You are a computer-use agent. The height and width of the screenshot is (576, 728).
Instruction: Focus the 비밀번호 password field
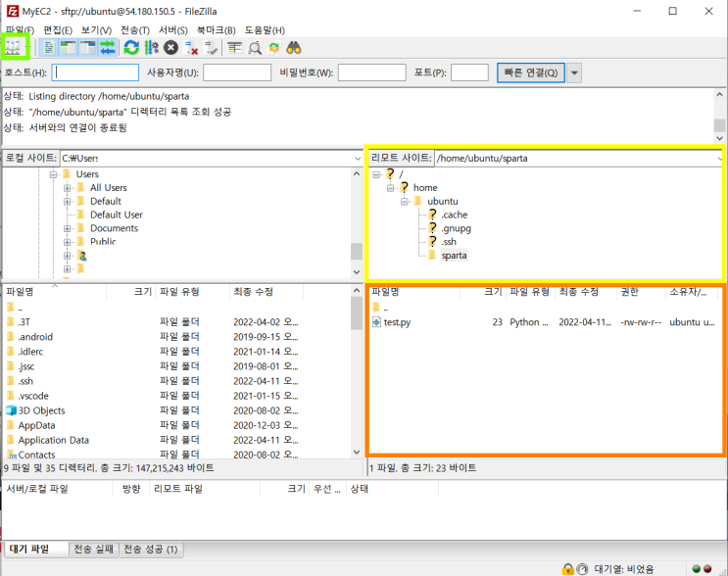pyautogui.click(x=372, y=72)
